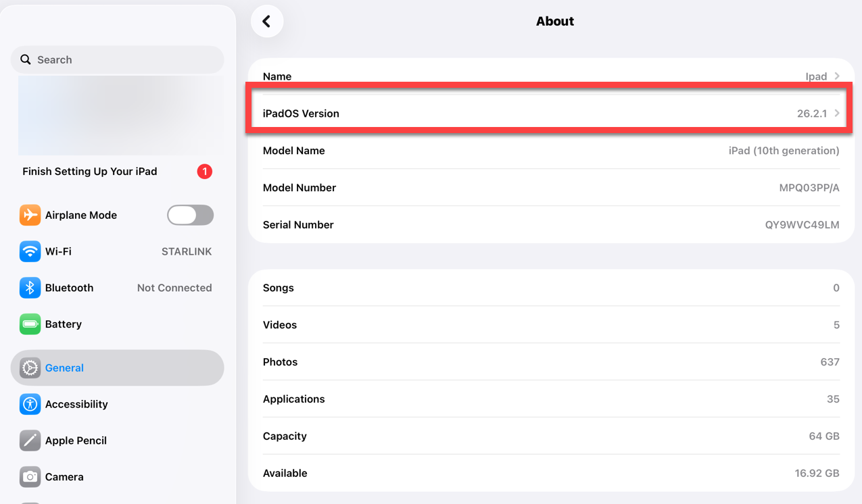Click the Available row label
This screenshot has height=504, width=862.
tap(285, 474)
